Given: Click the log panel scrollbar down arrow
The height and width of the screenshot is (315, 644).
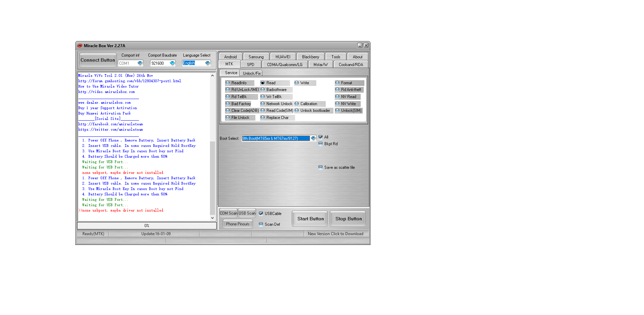Looking at the screenshot, I should [x=212, y=218].
